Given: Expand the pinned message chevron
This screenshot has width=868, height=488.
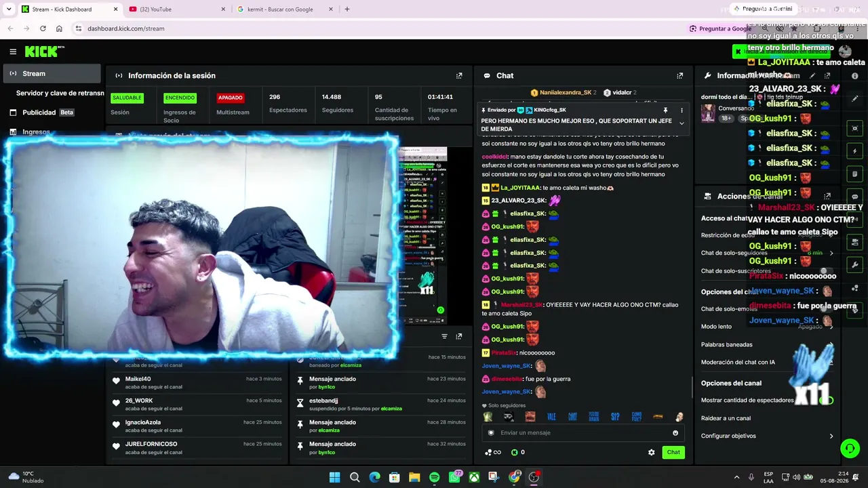Looking at the screenshot, I should pos(682,123).
